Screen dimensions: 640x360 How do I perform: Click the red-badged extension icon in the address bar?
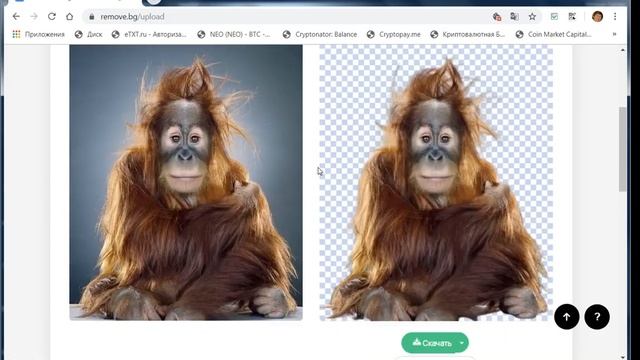pos(497,17)
